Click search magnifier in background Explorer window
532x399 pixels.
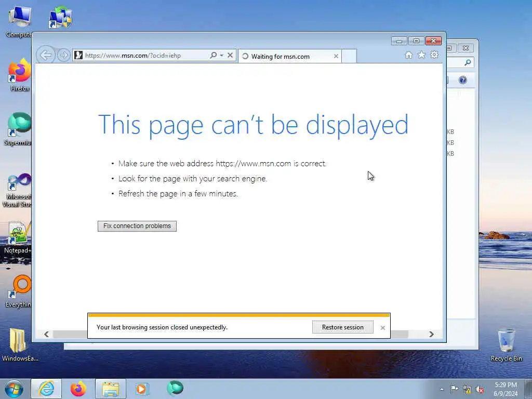[468, 62]
